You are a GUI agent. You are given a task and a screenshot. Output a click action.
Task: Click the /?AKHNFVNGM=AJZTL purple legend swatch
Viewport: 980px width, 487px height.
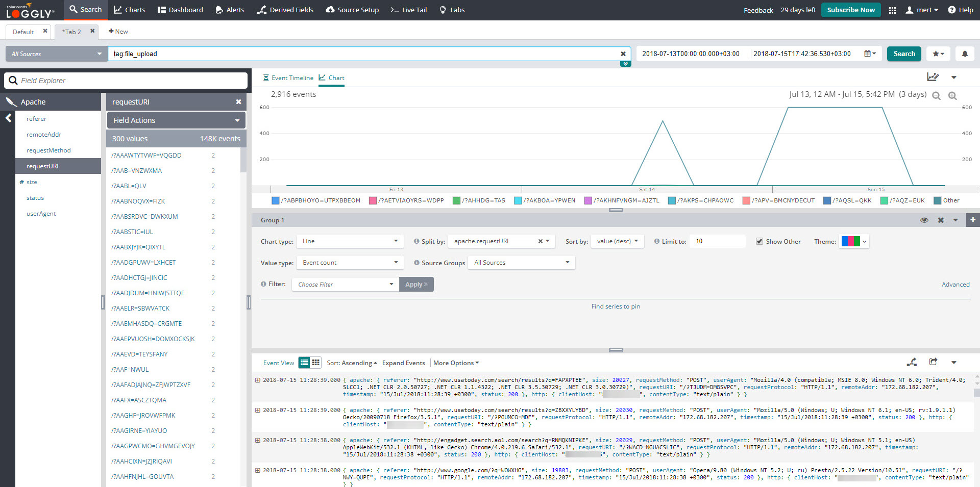coord(588,200)
